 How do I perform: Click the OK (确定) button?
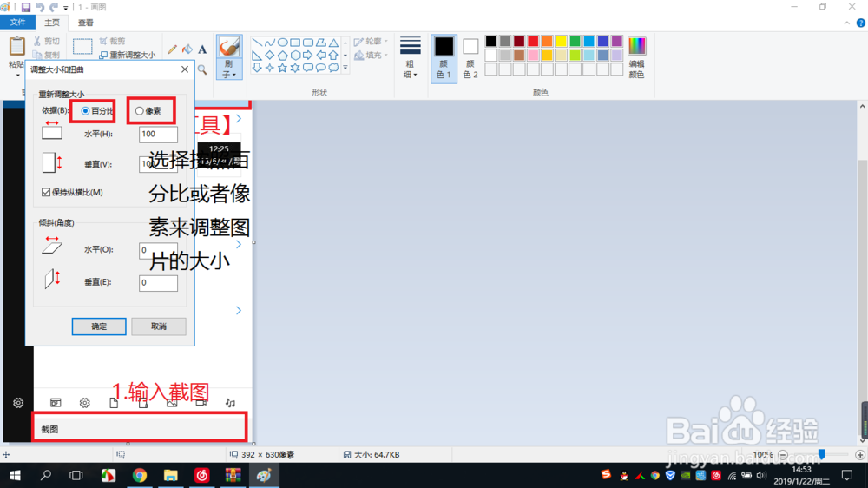99,326
